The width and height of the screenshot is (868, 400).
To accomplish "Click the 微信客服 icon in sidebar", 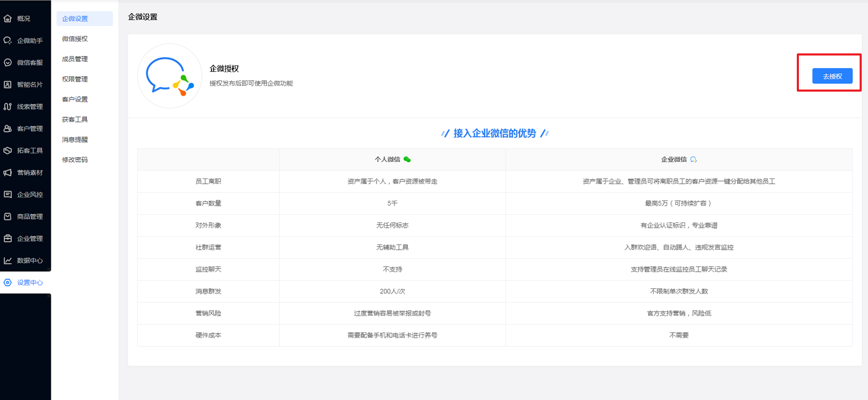I will click(x=8, y=63).
